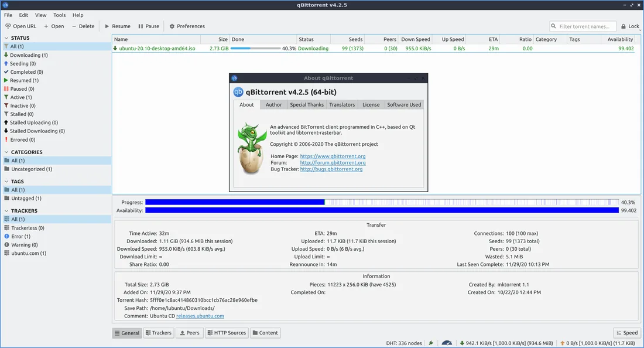Click the Open URL toolbar button
The width and height of the screenshot is (644, 348).
click(x=21, y=26)
